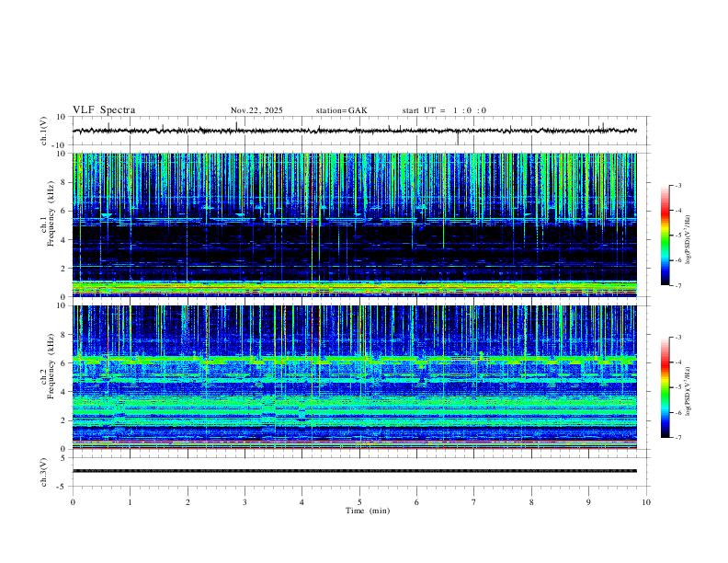Click the "station=GAK" label
Viewport: 728px width, 563px height.
click(x=341, y=110)
